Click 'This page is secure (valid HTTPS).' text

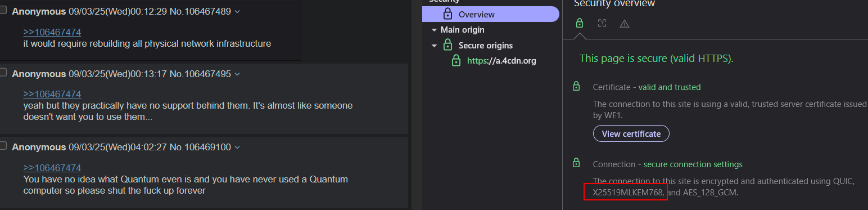tap(657, 59)
